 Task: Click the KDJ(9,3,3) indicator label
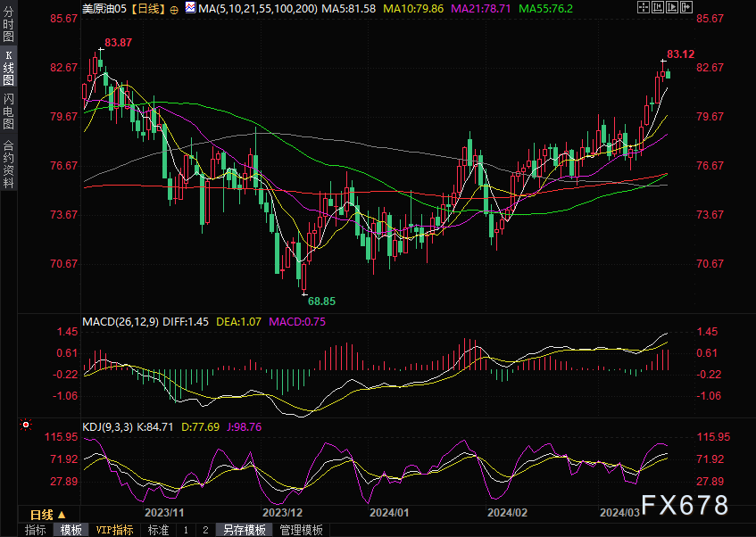(x=107, y=427)
